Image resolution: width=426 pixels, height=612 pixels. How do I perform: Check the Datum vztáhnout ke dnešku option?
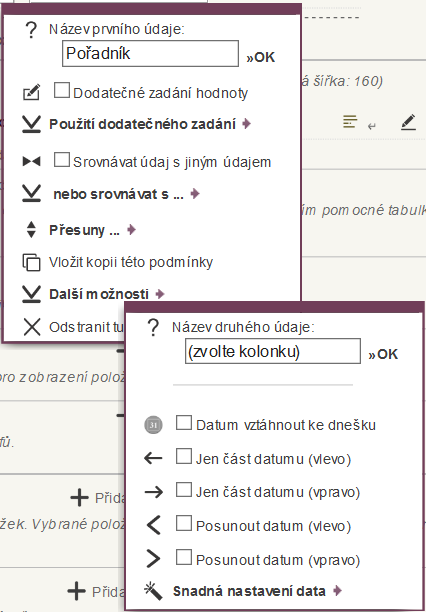tap(184, 423)
